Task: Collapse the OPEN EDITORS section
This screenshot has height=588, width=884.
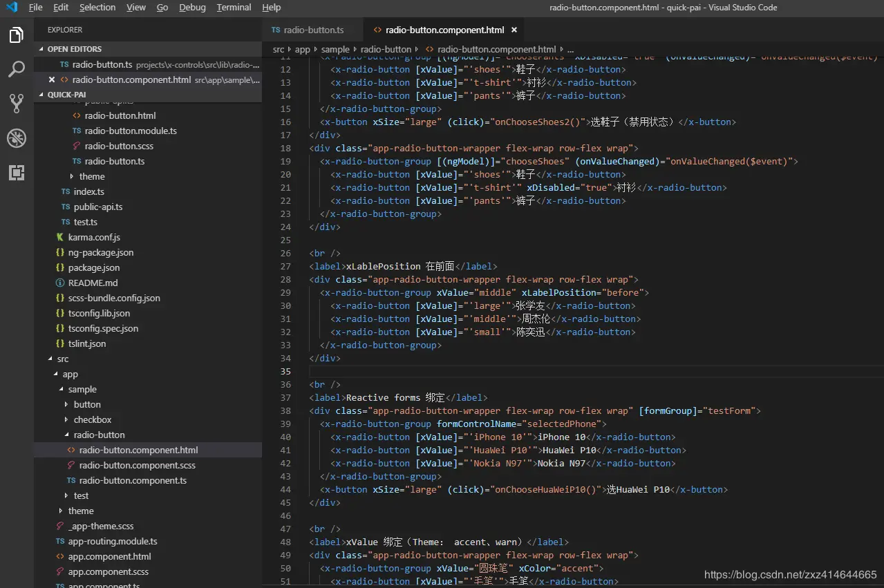Action: pyautogui.click(x=74, y=49)
